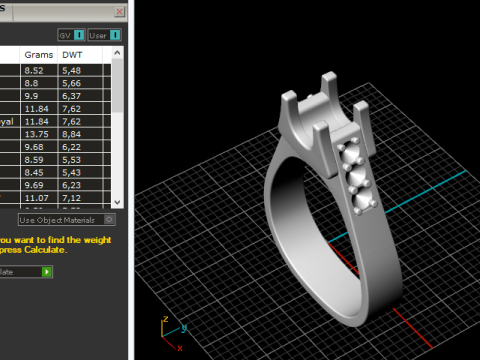Select the 9.9 grams cell
The width and height of the screenshot is (480, 360).
click(39, 96)
